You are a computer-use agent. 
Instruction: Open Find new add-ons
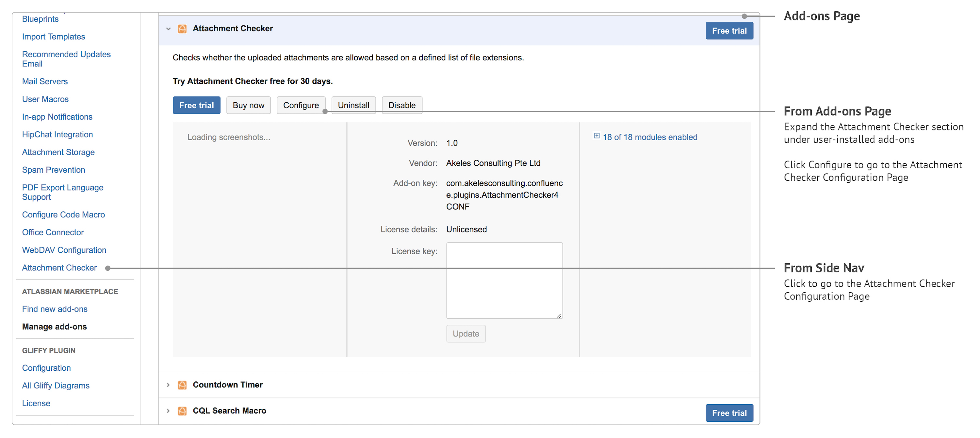click(x=55, y=309)
